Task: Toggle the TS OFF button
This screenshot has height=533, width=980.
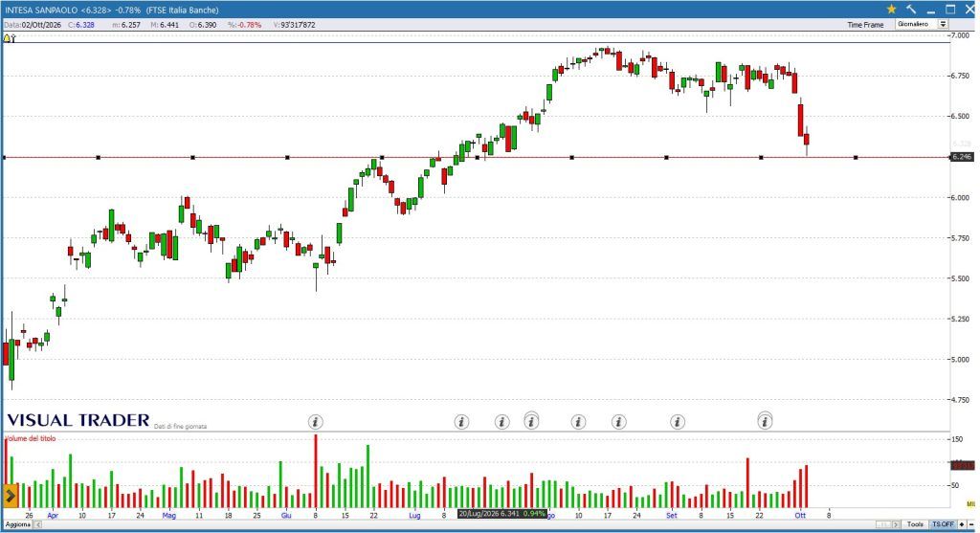Action: pos(943,525)
